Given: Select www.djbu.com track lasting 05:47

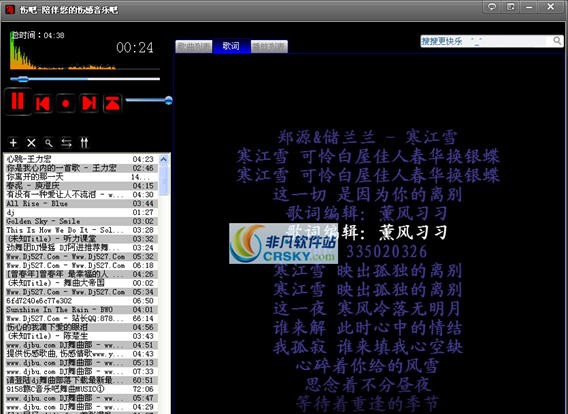Looking at the screenshot, I should (81, 398).
